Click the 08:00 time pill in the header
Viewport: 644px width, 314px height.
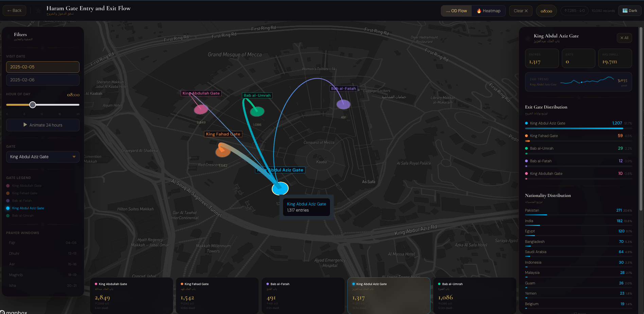coord(546,11)
